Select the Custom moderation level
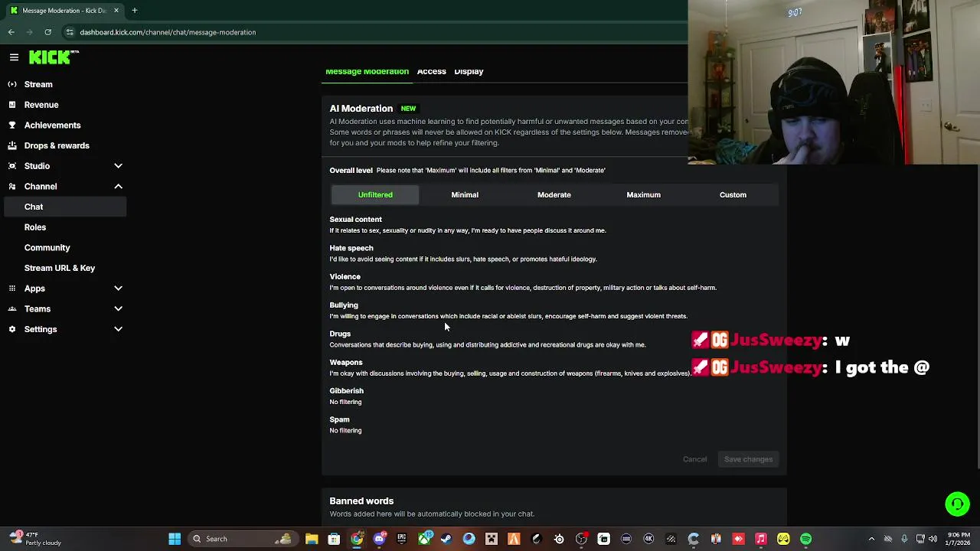This screenshot has height=551, width=980. [733, 194]
